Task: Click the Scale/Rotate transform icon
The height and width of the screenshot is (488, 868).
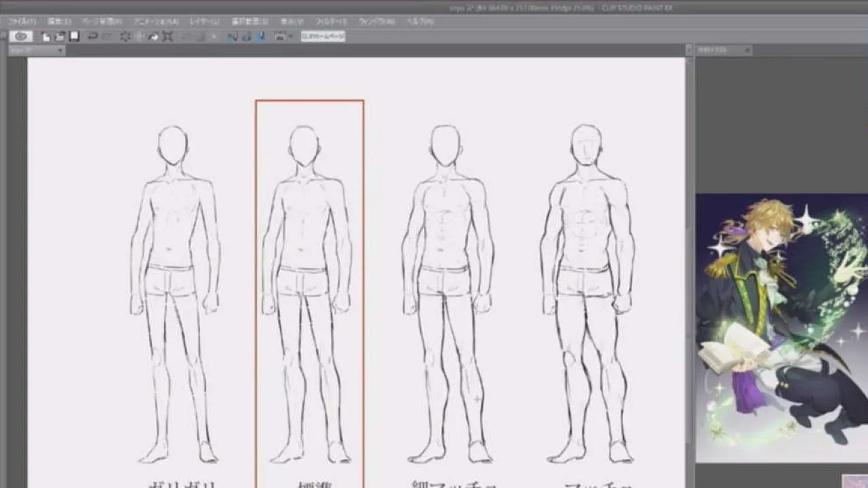Action: 167,36
